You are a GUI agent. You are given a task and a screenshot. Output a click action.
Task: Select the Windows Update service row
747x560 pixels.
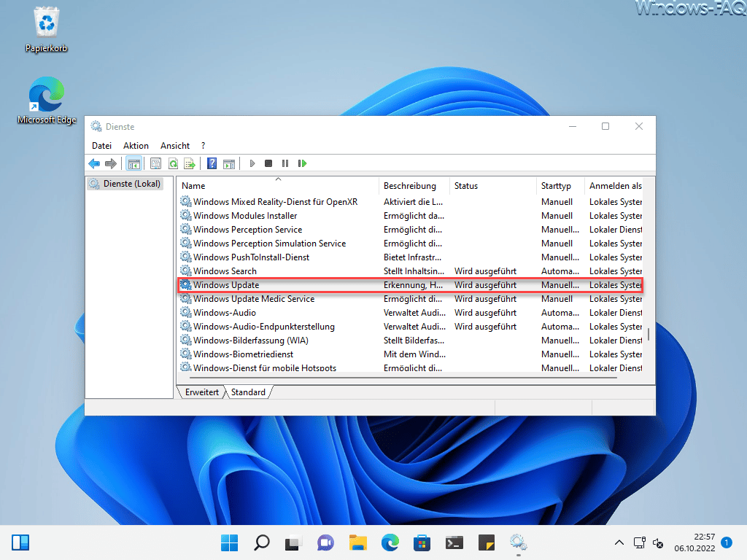(410, 285)
